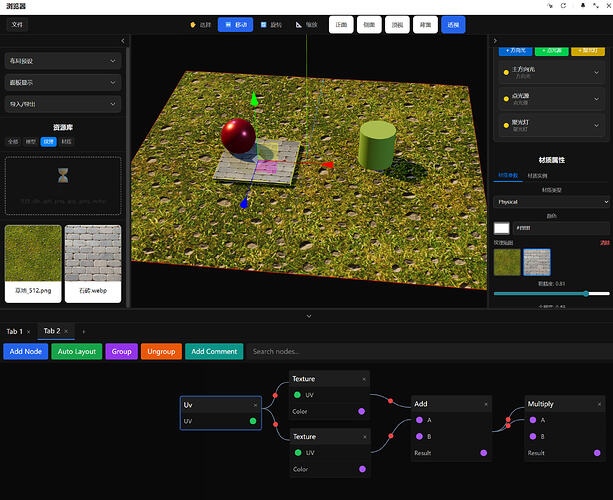Open the 文件 file menu

(x=17, y=25)
